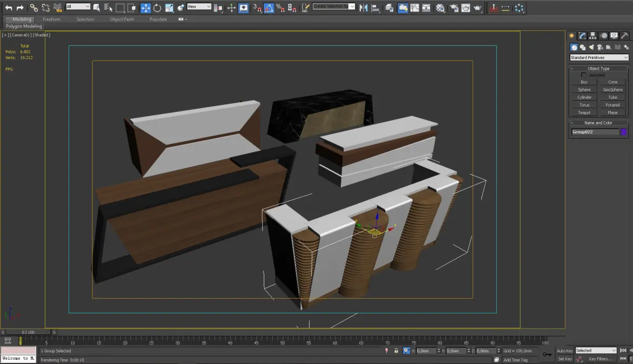Screen dimensions: 633x364
Task: Select the Select and Move tool
Action: (x=145, y=8)
